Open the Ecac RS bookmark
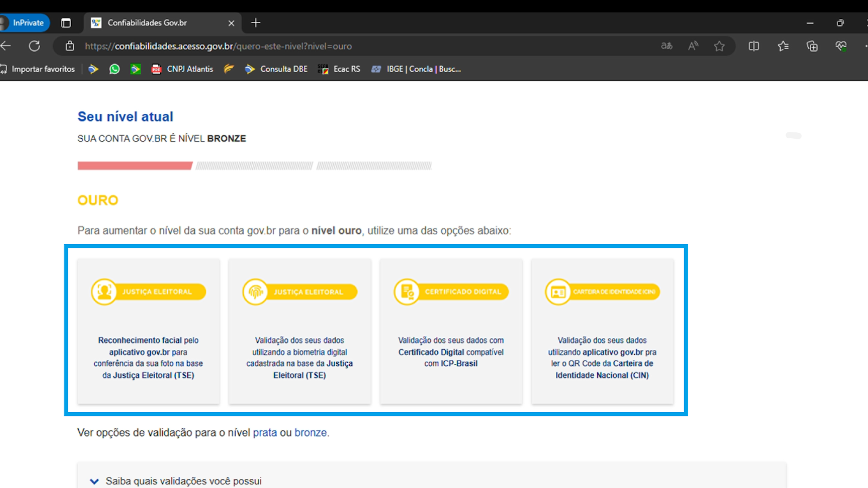 tap(339, 69)
